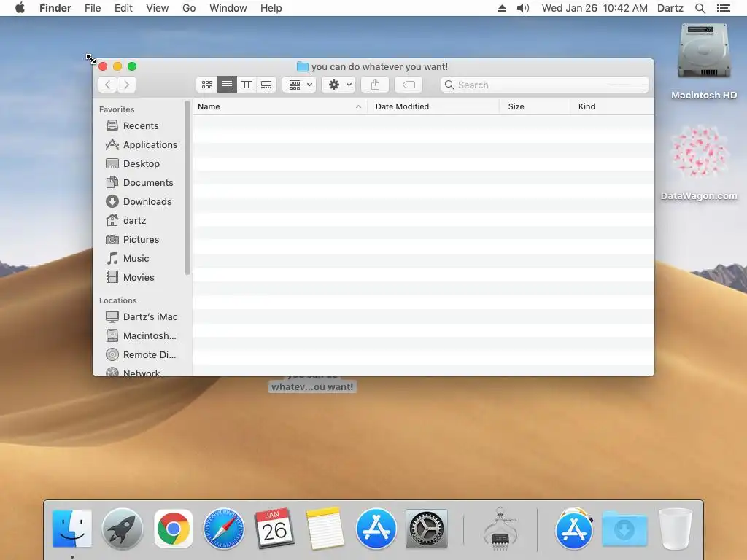
Task: Go forward with the right chevron
Action: coord(127,85)
